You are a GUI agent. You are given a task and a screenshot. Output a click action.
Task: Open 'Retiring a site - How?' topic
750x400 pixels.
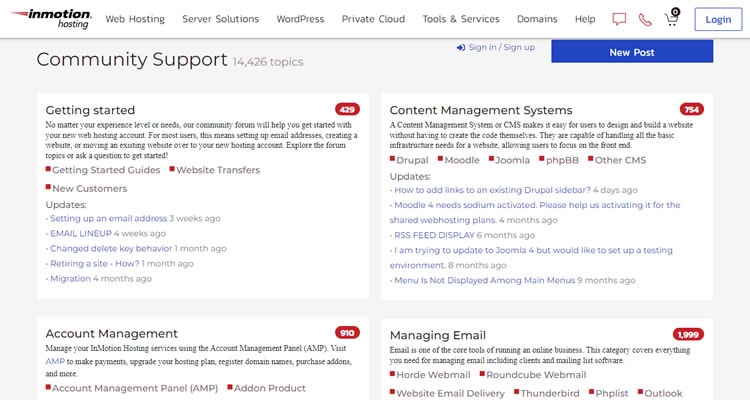click(95, 264)
